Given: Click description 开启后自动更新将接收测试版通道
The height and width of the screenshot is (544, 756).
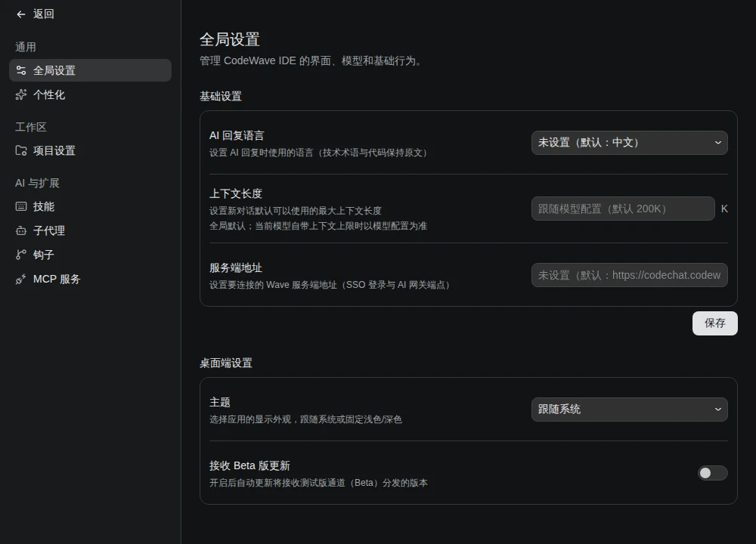Looking at the screenshot, I should [x=319, y=483].
